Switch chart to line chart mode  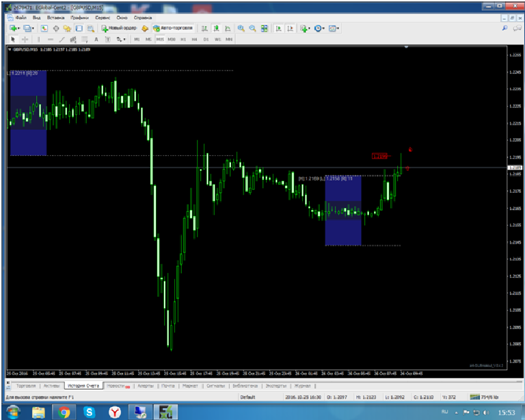[x=228, y=29]
